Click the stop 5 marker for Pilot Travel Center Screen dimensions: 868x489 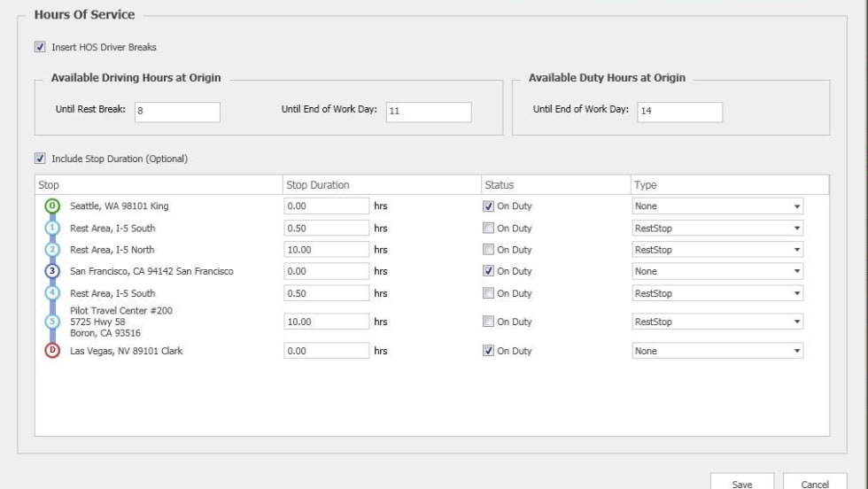pyautogui.click(x=51, y=322)
